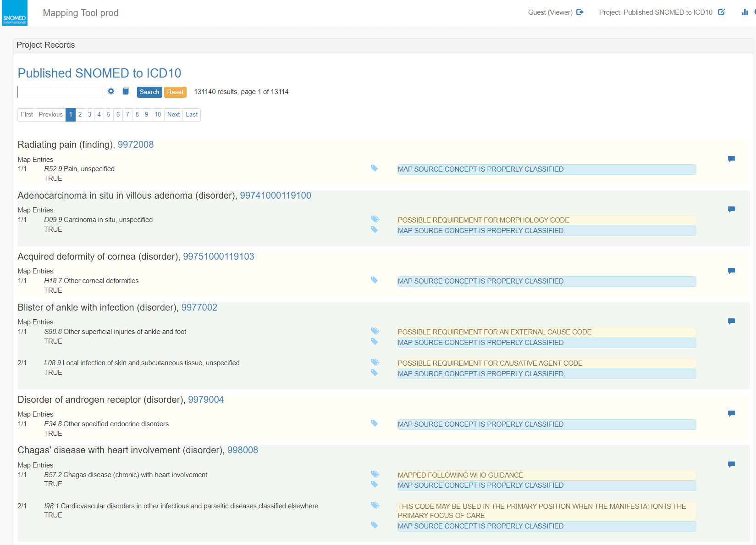Open concept link 998008
Image resolution: width=756 pixels, height=545 pixels.
point(243,450)
